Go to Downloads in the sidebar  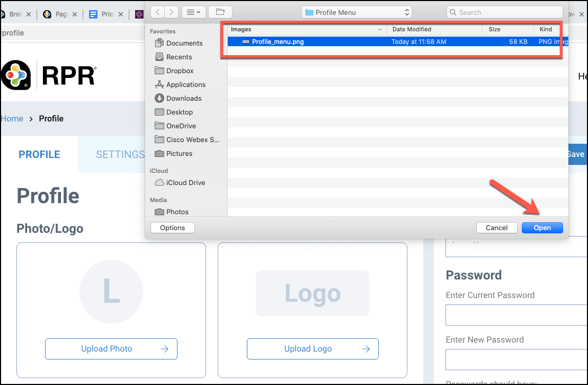(183, 98)
